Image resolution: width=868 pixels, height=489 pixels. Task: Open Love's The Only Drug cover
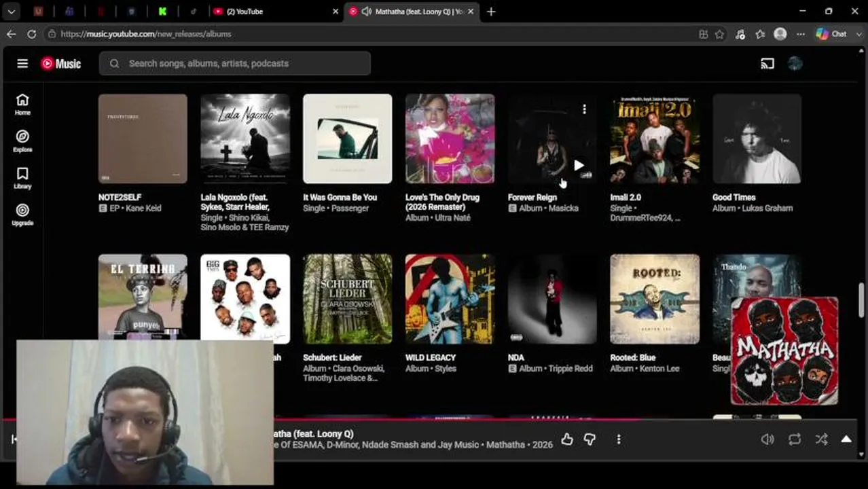click(x=450, y=139)
